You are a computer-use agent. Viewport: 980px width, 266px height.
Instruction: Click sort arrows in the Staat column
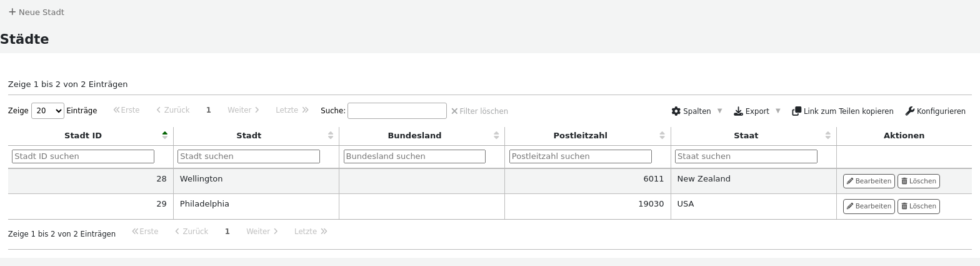coord(827,135)
